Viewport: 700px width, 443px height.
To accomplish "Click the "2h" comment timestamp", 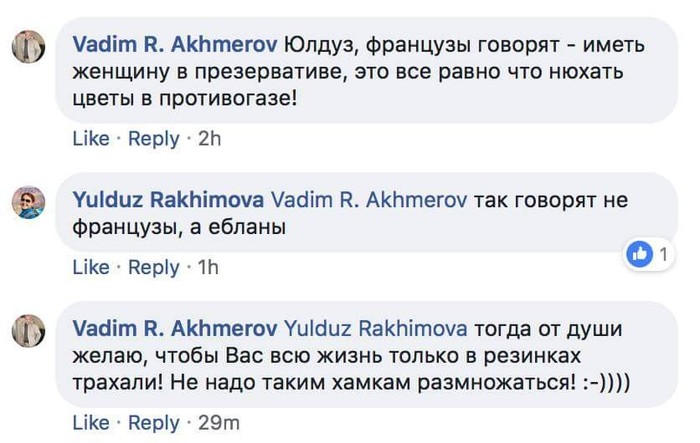I will point(209,139).
